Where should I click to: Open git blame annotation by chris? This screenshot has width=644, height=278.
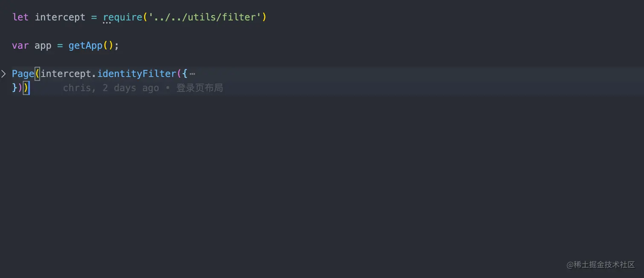coord(111,88)
